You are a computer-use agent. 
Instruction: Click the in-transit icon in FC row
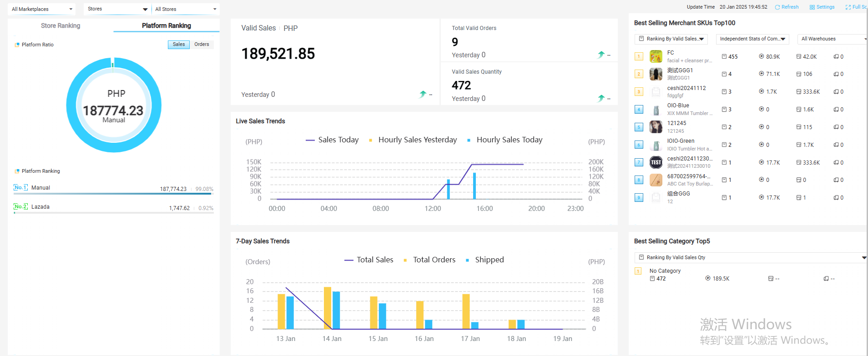(836, 56)
